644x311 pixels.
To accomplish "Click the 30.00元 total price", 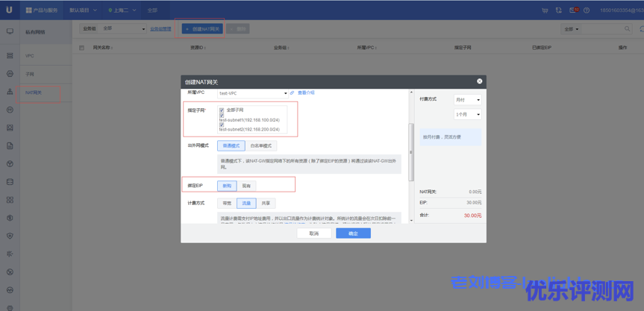I will click(472, 216).
